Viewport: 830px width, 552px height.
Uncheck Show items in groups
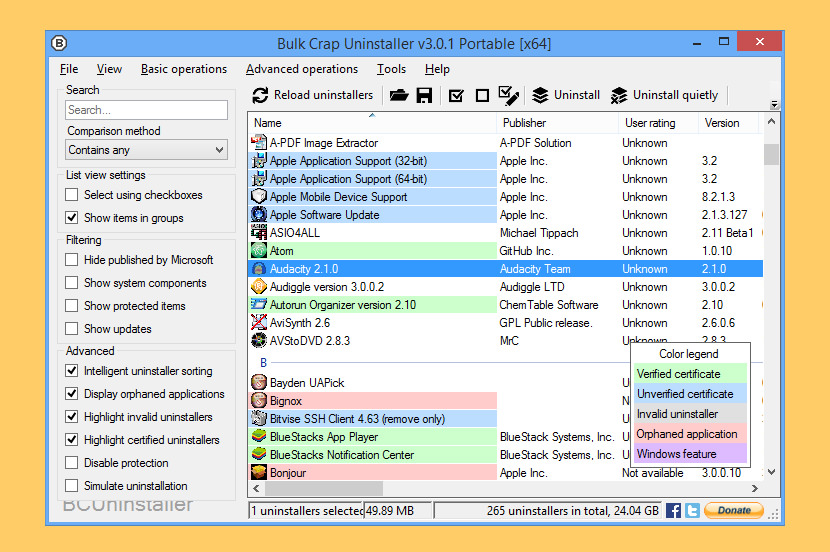(x=71, y=218)
